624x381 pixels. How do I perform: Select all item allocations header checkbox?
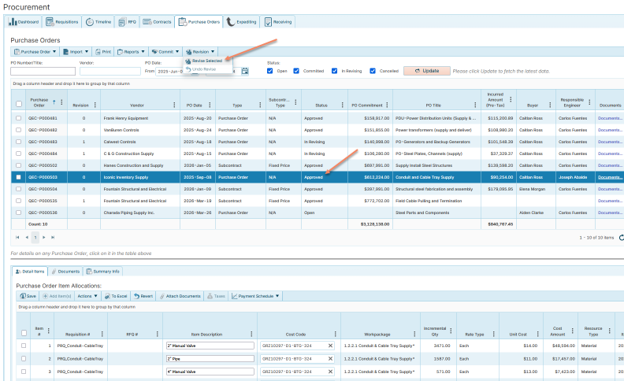(x=24, y=333)
